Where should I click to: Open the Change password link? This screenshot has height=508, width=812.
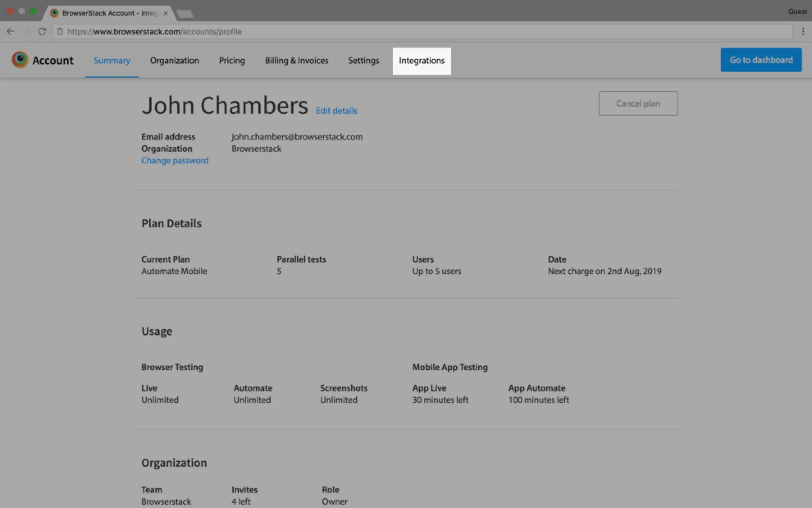[175, 160]
